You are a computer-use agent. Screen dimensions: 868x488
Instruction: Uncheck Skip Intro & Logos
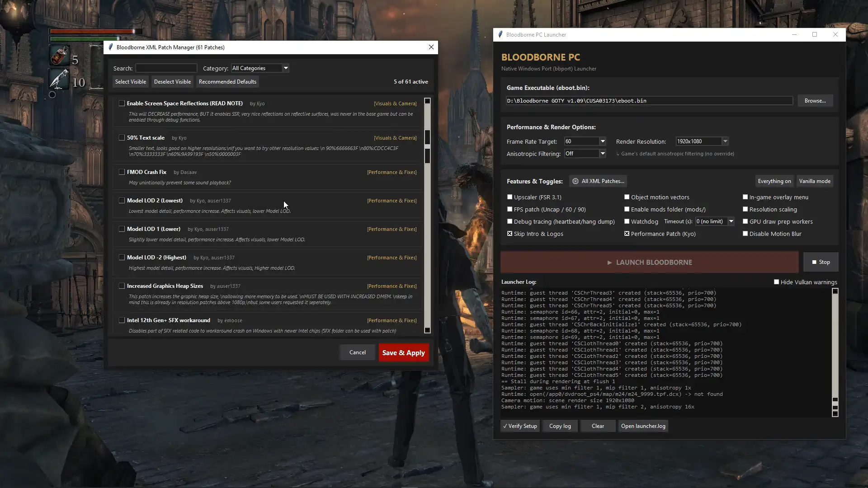[510, 234]
